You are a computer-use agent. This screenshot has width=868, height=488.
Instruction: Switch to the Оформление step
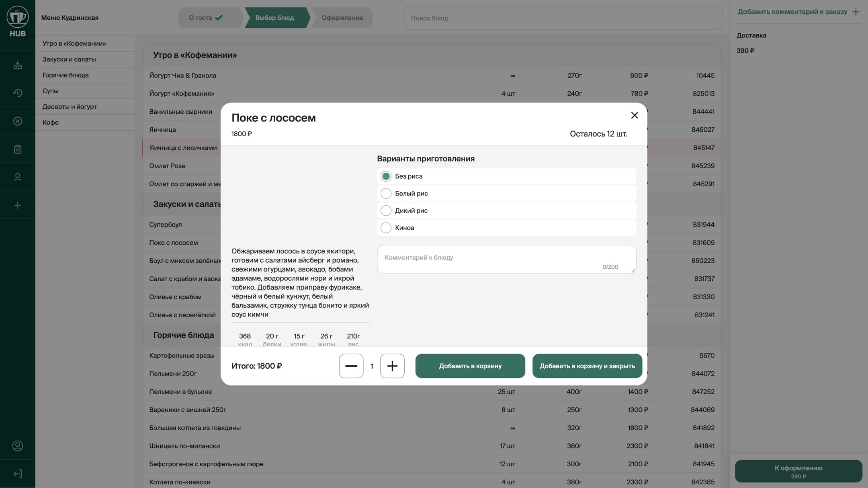pos(342,18)
